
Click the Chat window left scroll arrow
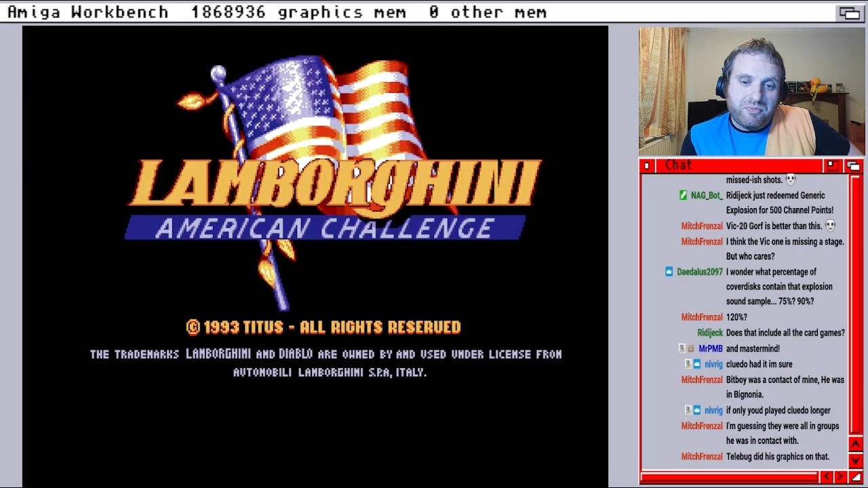827,477
